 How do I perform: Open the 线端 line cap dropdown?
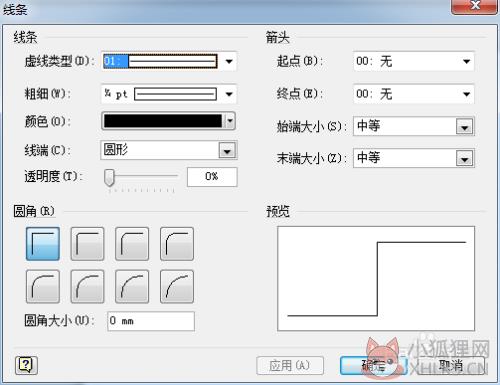227,150
